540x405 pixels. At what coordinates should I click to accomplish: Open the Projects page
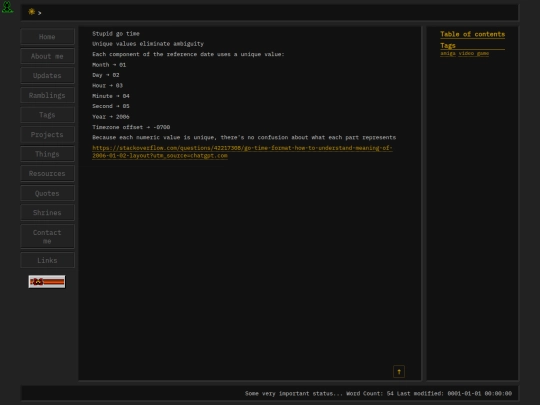(47, 135)
